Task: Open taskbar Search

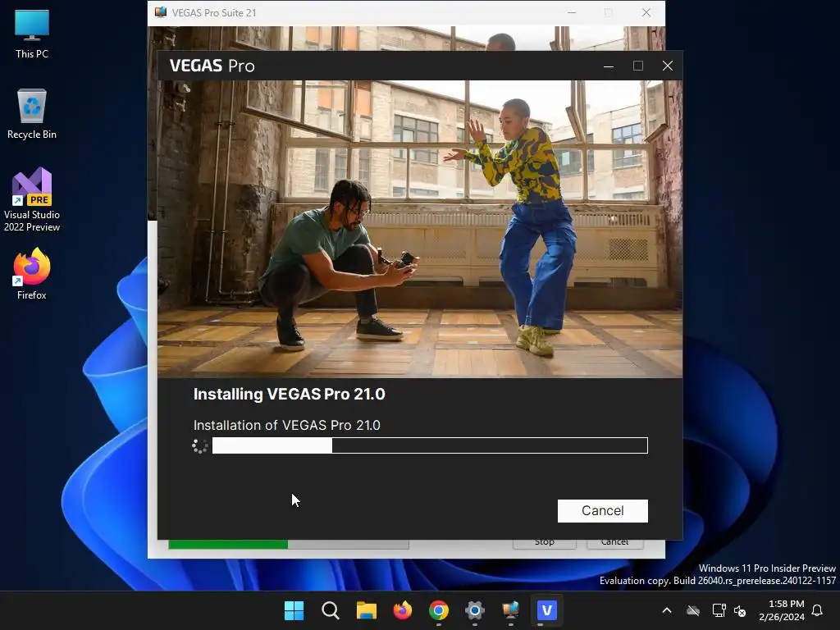Action: click(330, 610)
